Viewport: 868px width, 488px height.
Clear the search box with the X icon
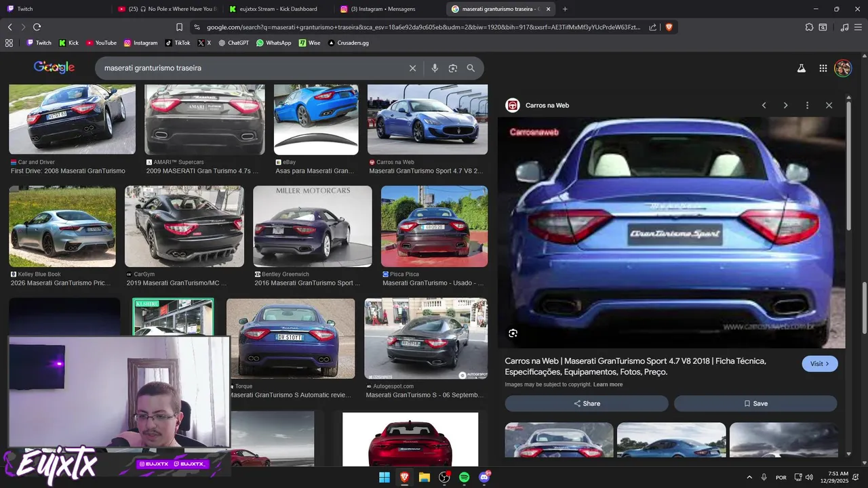tap(412, 68)
